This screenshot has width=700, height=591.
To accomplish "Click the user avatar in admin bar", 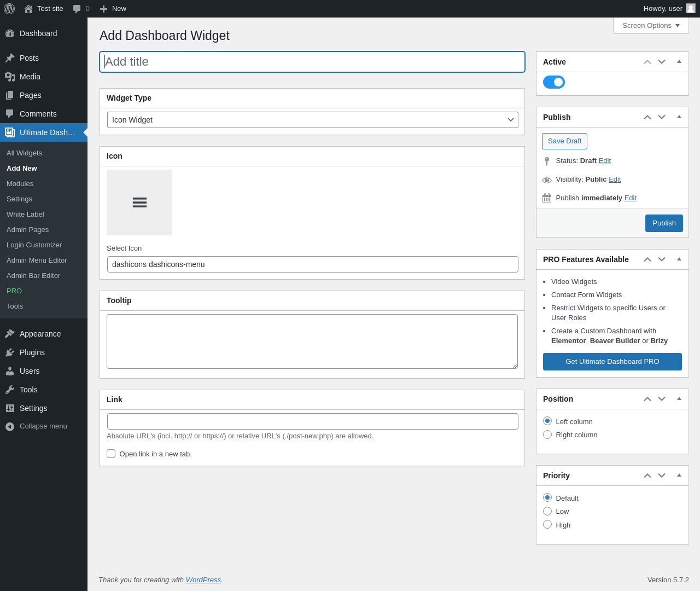I will (691, 8).
